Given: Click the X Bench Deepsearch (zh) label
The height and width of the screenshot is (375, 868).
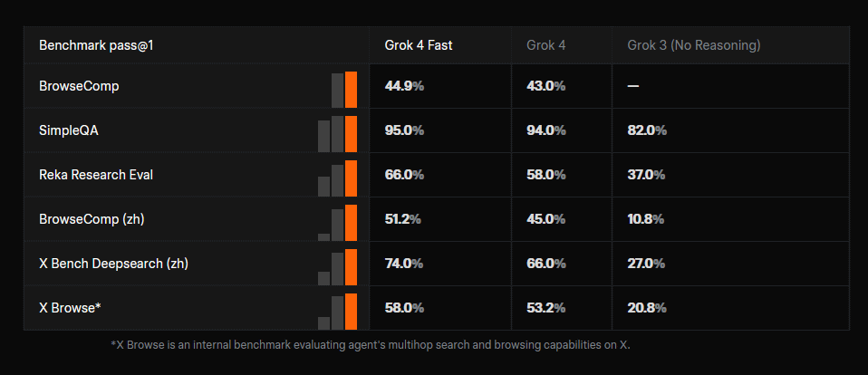Looking at the screenshot, I should (x=113, y=264).
